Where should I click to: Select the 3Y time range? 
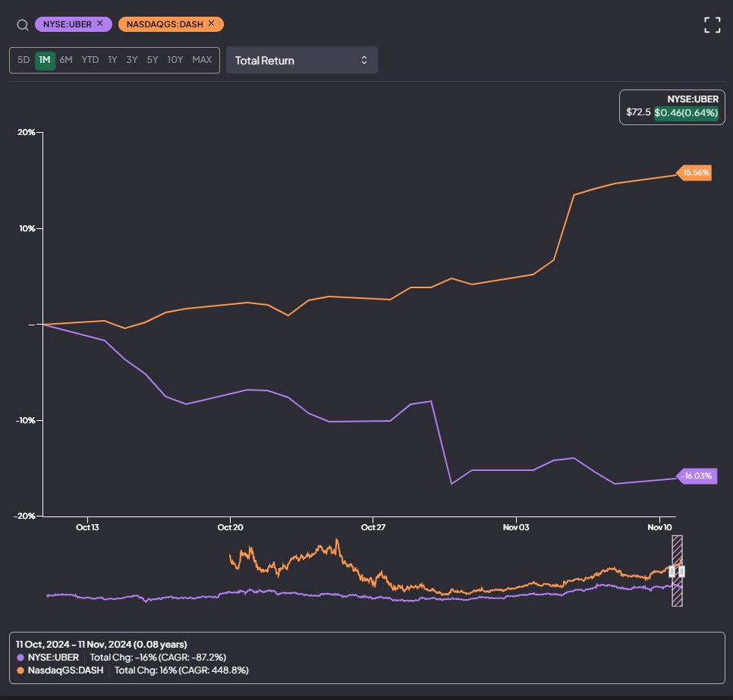[132, 60]
